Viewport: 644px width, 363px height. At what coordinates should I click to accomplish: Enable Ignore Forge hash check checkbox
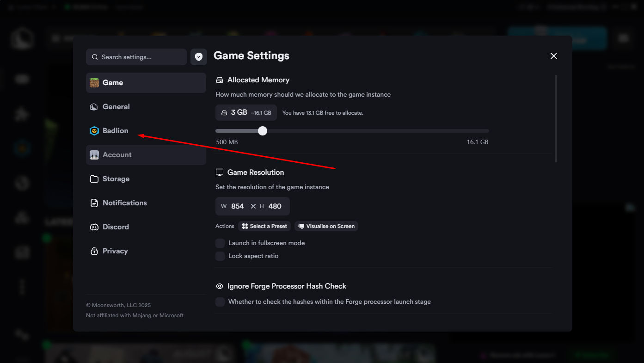[x=220, y=301]
